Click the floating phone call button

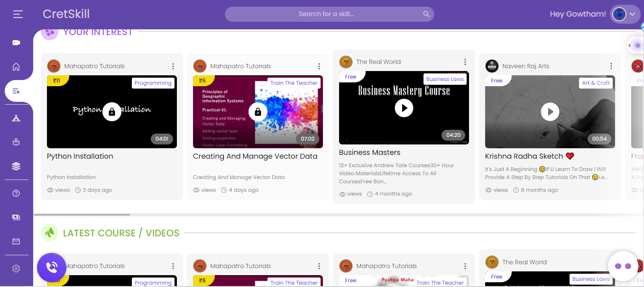(x=51, y=268)
